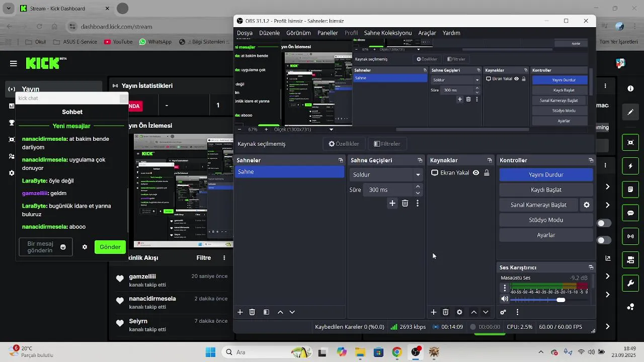Add a transition in Sahne Geçişleri

(x=392, y=203)
